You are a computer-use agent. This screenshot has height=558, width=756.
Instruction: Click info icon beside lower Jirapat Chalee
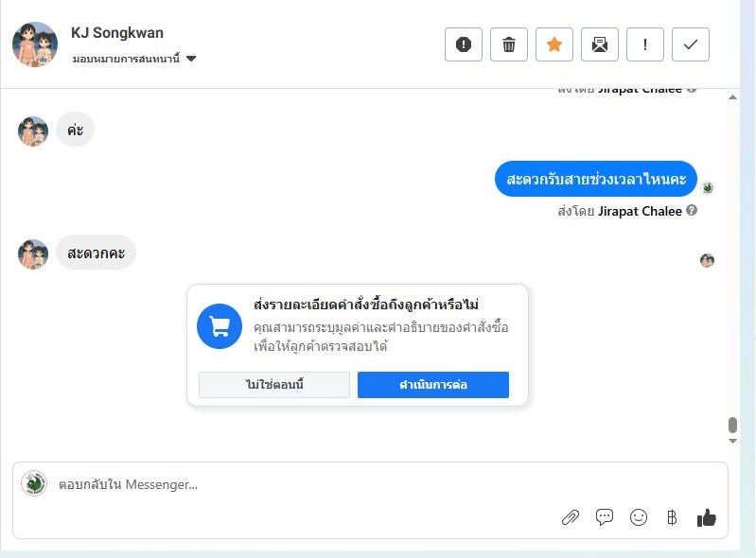pyautogui.click(x=692, y=211)
